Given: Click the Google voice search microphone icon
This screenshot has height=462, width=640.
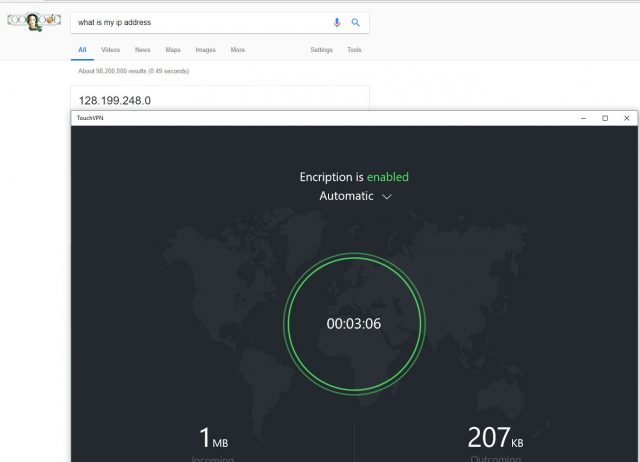Looking at the screenshot, I should click(337, 22).
